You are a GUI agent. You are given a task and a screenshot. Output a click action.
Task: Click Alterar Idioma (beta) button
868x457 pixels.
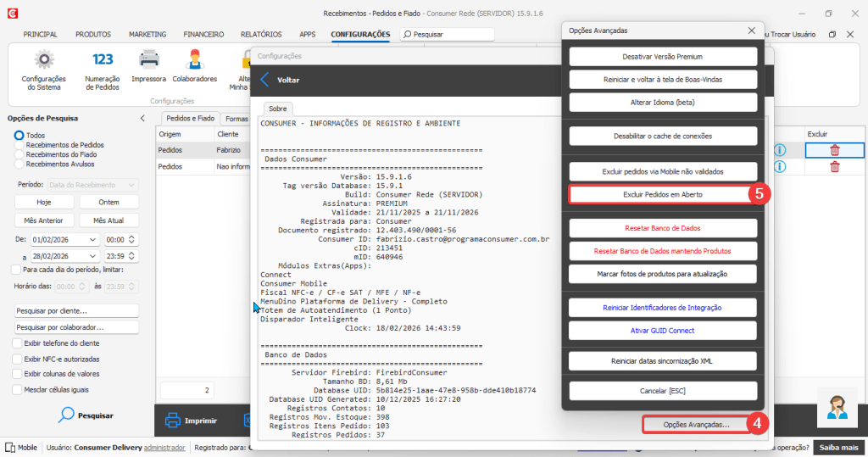pos(663,103)
